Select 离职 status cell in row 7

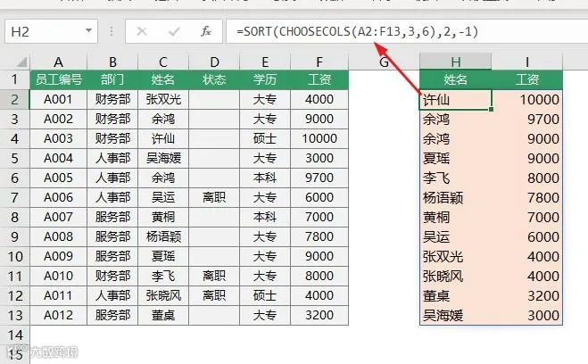[214, 197]
